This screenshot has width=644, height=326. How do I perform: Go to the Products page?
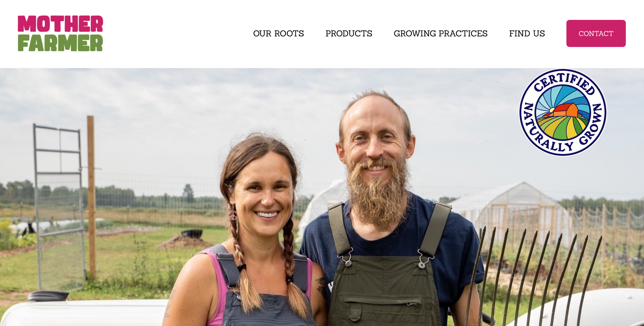tap(349, 33)
